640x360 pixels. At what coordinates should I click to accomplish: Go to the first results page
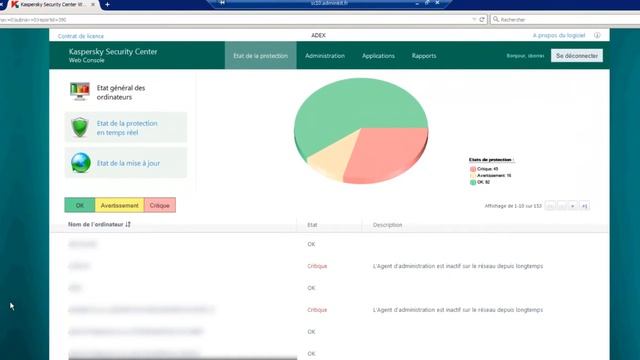pos(550,206)
